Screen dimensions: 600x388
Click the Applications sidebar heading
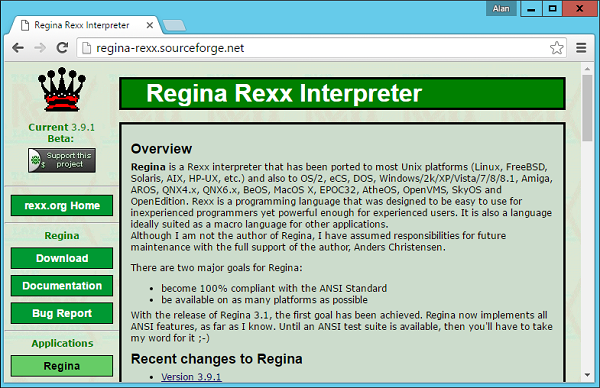(62, 343)
